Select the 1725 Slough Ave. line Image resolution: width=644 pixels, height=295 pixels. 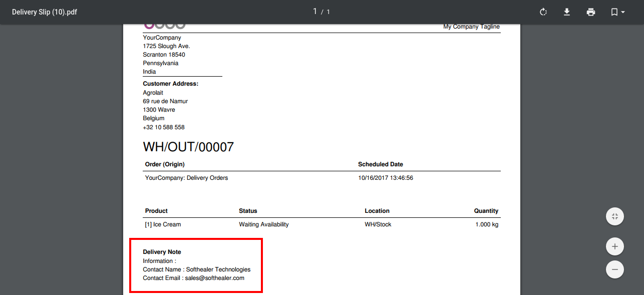[x=166, y=46]
